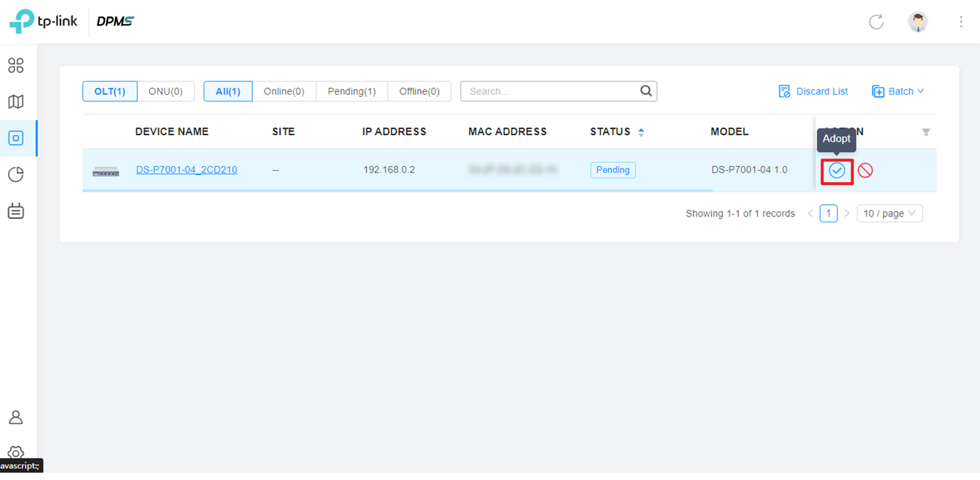
Task: Refresh the page with the reload icon
Action: pyautogui.click(x=876, y=22)
